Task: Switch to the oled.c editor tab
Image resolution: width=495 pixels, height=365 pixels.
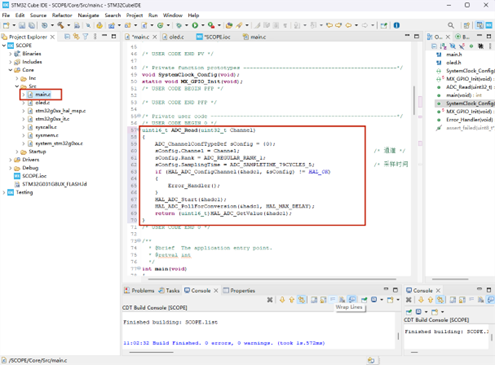Action: point(173,37)
